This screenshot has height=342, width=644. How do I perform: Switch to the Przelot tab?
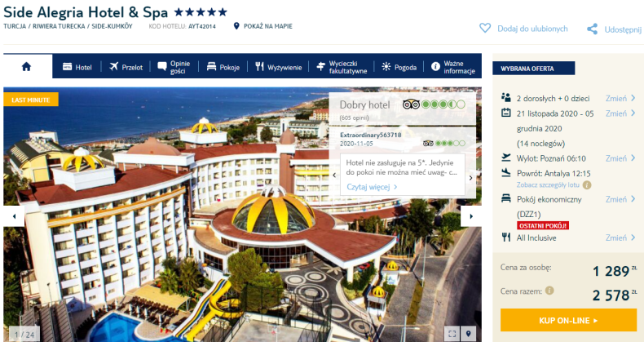[x=126, y=67]
